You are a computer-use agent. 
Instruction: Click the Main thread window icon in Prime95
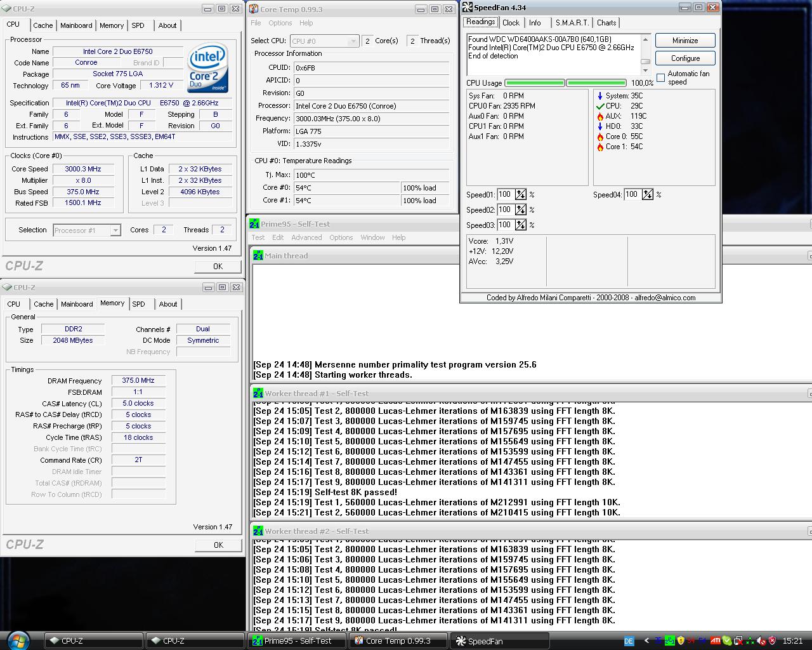point(258,255)
